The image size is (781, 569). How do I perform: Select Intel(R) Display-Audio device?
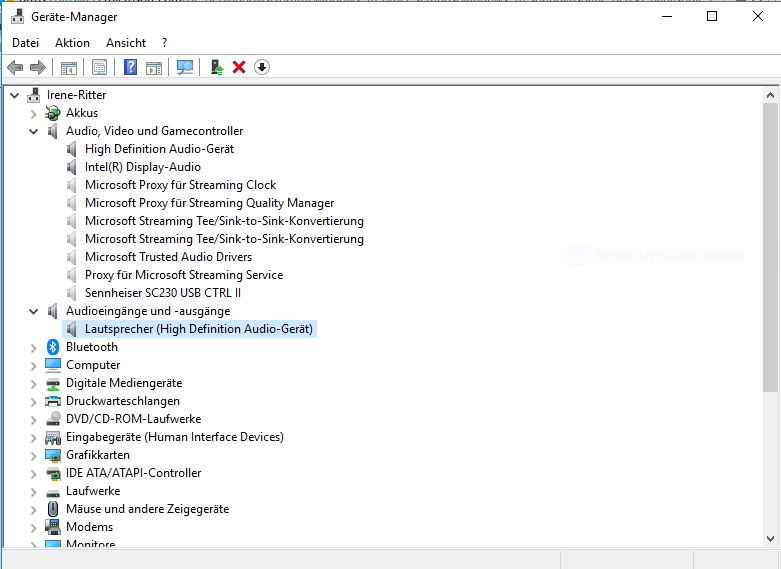(143, 167)
